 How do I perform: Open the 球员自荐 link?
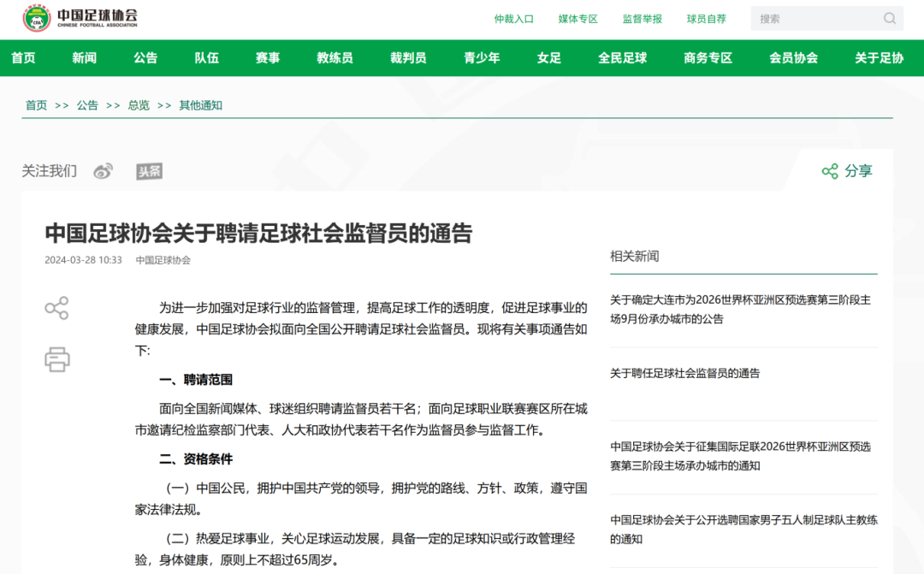click(707, 19)
